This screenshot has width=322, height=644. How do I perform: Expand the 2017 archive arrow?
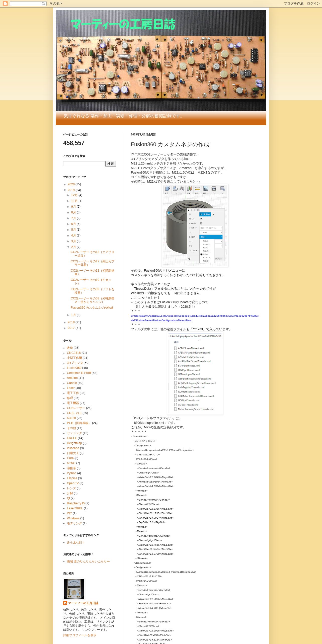65,328
